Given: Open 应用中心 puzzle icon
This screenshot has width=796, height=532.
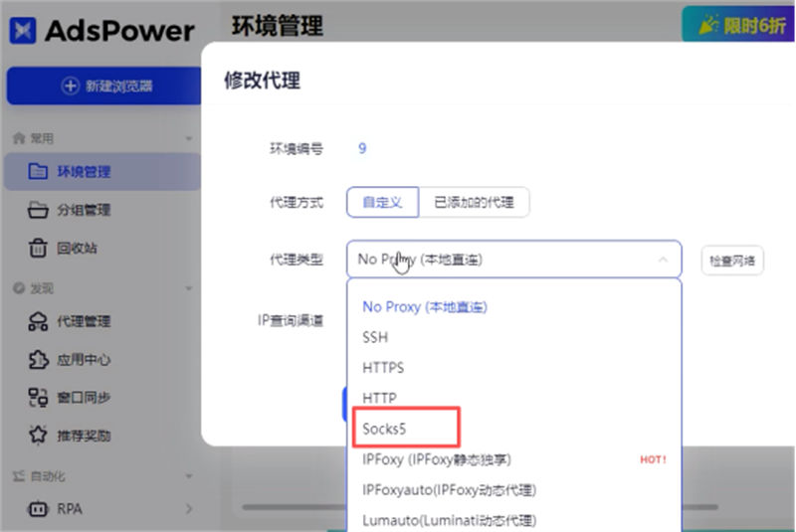Looking at the screenshot, I should (38, 360).
